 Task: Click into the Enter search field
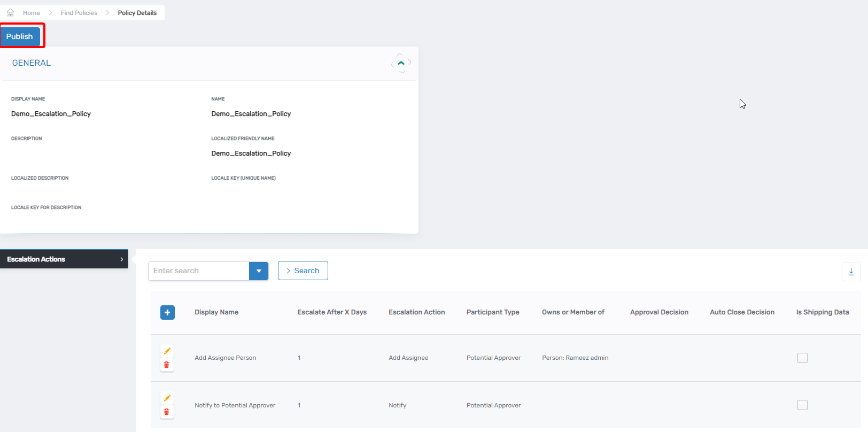198,271
